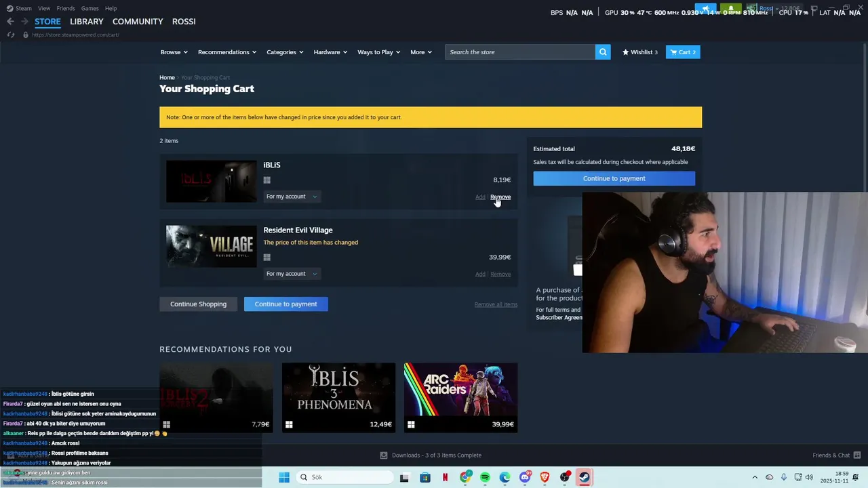Reload the page using the refresh icon
Viewport: 868px width, 488px height.
10,35
